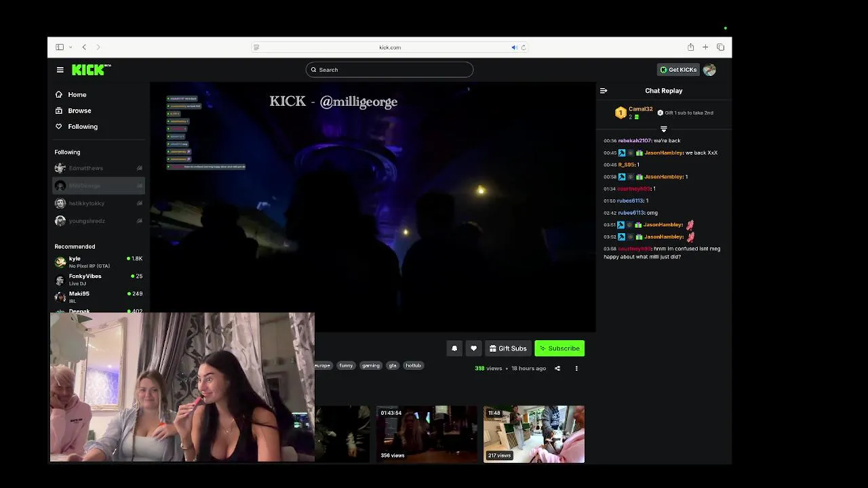Click the Edmatthews avatar icon
This screenshot has width=868, height=488.
click(x=60, y=168)
